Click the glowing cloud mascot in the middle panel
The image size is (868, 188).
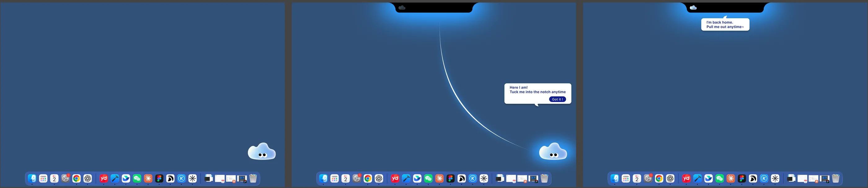tap(553, 151)
